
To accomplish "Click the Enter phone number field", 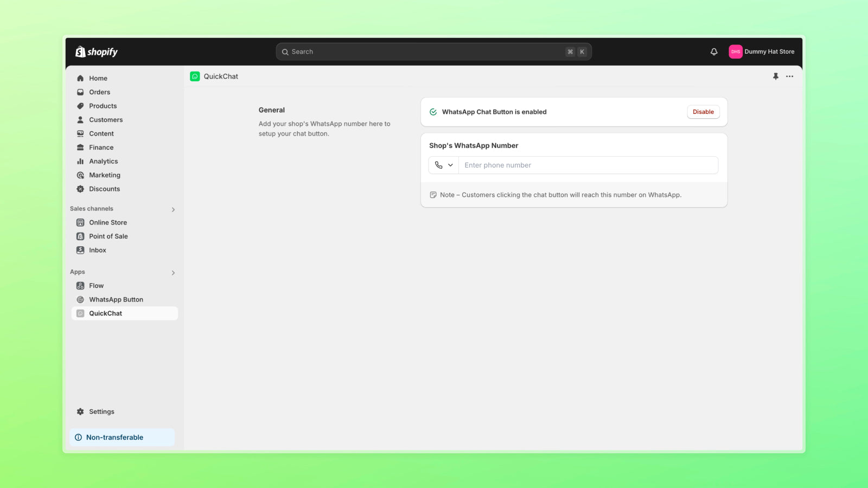I will (x=588, y=165).
